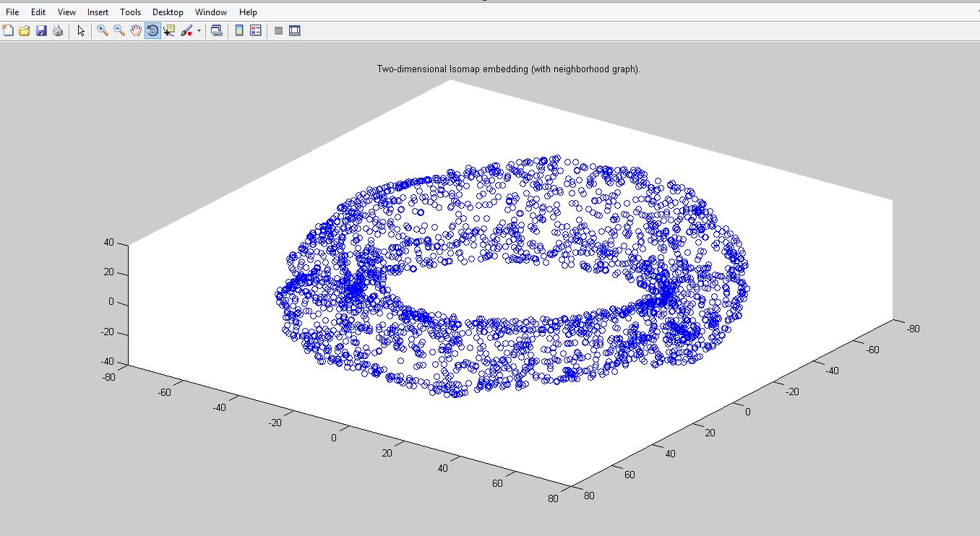
Task: Print the figure with the printer icon
Action: point(58,30)
